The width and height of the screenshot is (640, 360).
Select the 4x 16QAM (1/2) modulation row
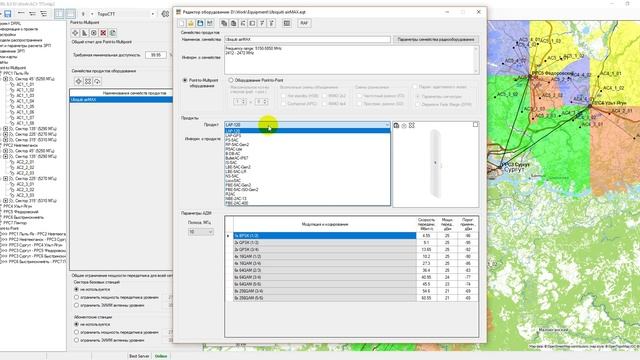click(324, 256)
